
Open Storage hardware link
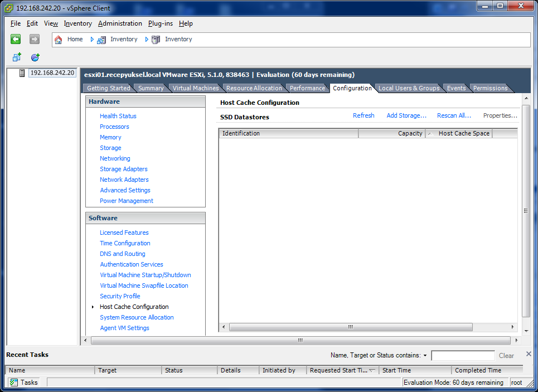point(110,148)
